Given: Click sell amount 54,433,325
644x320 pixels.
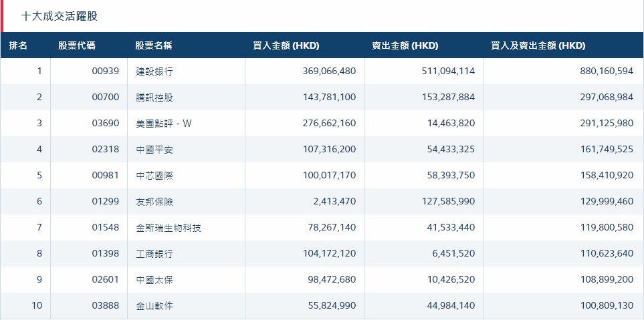Looking at the screenshot, I should click(x=451, y=150).
